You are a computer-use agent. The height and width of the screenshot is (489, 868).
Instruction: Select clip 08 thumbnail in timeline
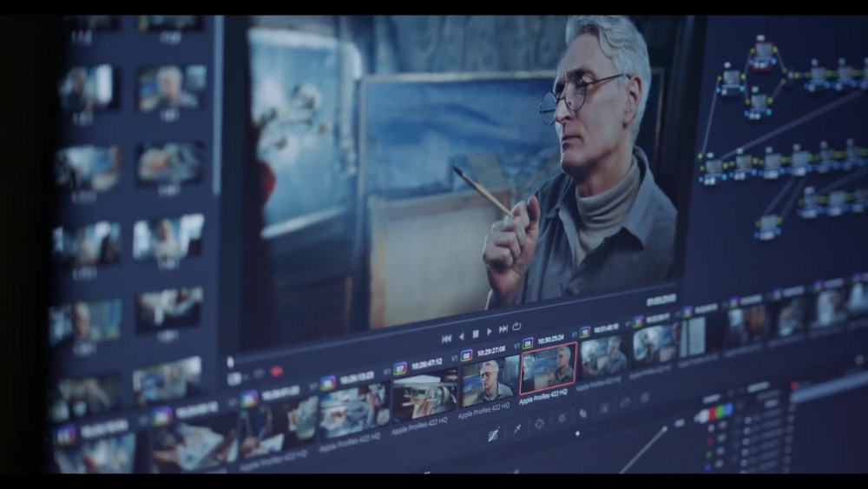coord(488,381)
